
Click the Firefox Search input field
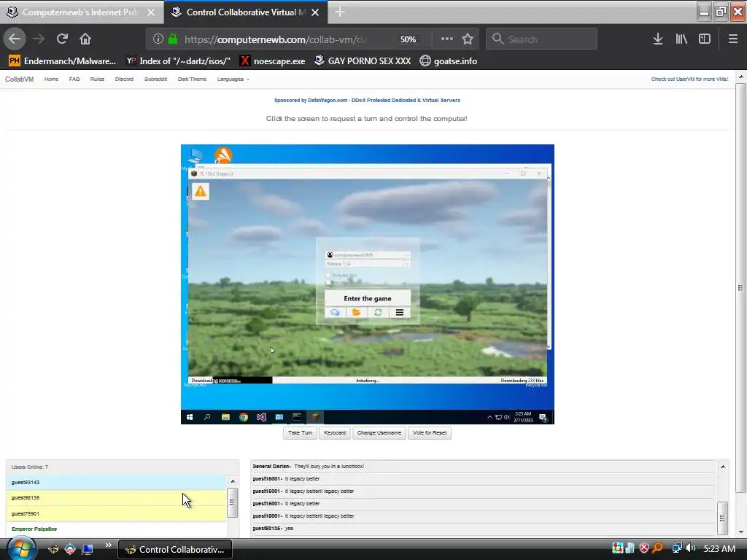pos(542,39)
